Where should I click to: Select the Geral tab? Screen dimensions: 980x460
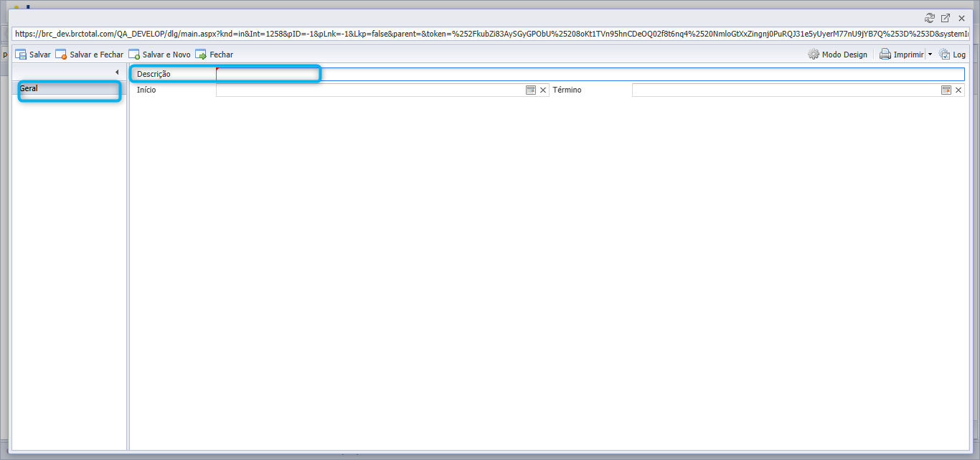click(x=69, y=89)
